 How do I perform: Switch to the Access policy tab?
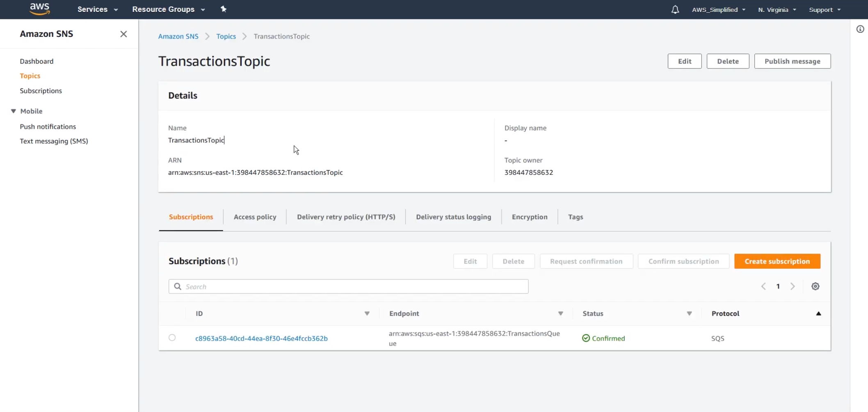[255, 217]
